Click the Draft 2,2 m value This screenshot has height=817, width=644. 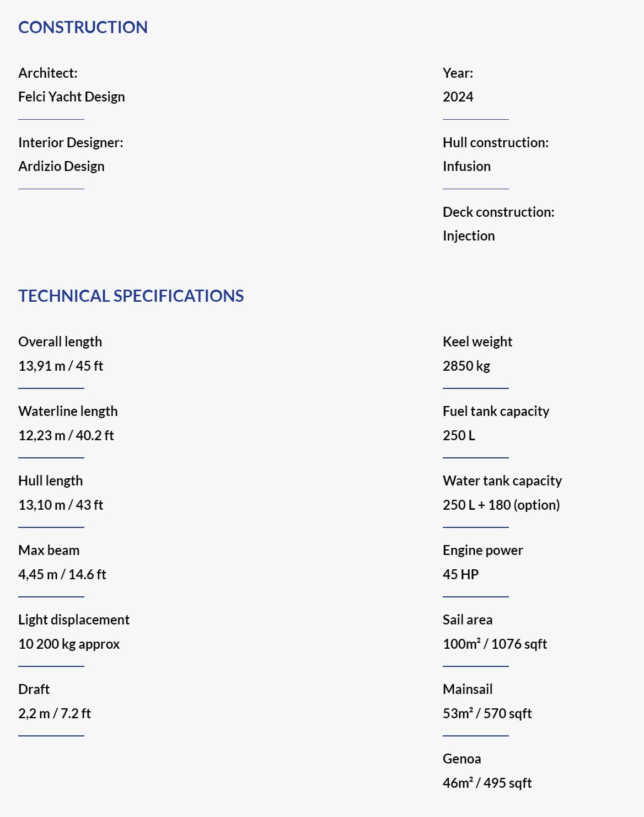point(55,713)
